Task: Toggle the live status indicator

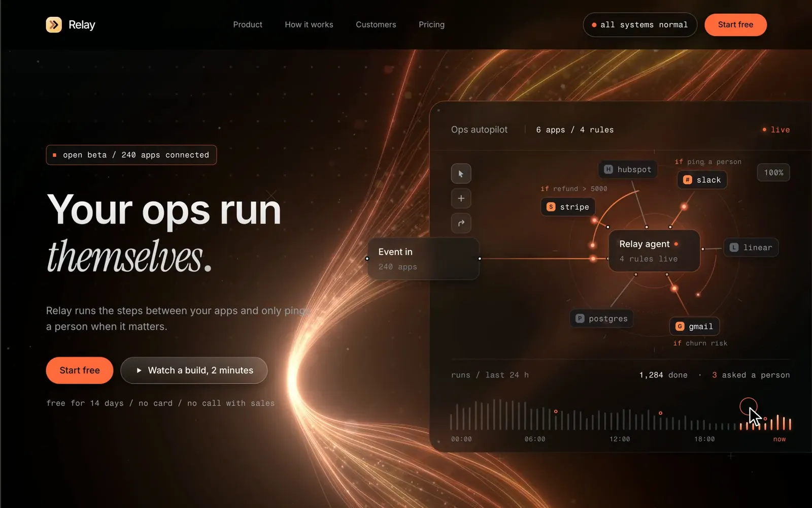Action: [x=776, y=130]
